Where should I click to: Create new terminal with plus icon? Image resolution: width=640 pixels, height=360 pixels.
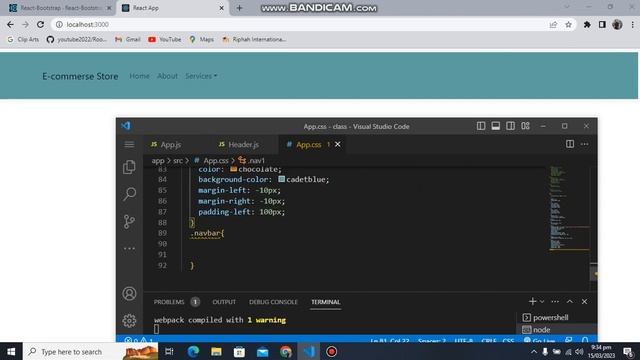(x=532, y=302)
